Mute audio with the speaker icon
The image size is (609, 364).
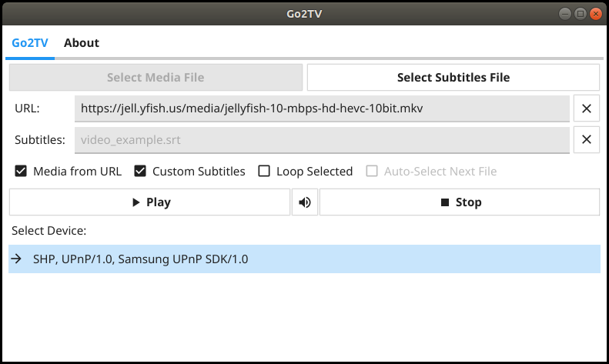[x=305, y=202]
